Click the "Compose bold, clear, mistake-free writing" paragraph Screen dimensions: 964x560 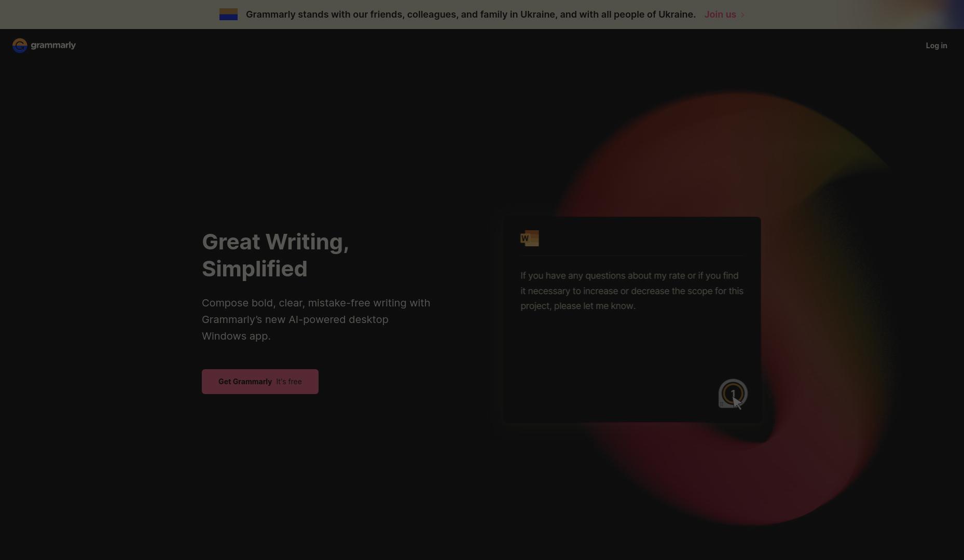tap(316, 319)
